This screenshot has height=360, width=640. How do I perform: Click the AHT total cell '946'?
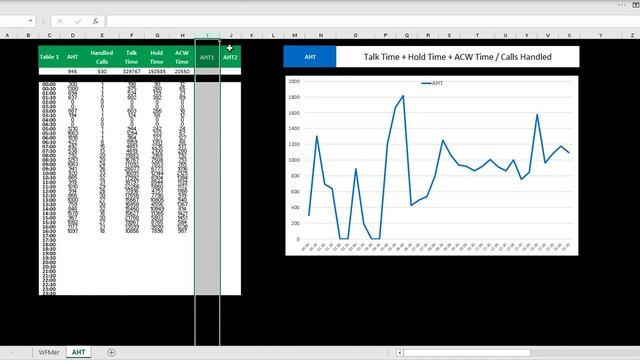pos(73,71)
